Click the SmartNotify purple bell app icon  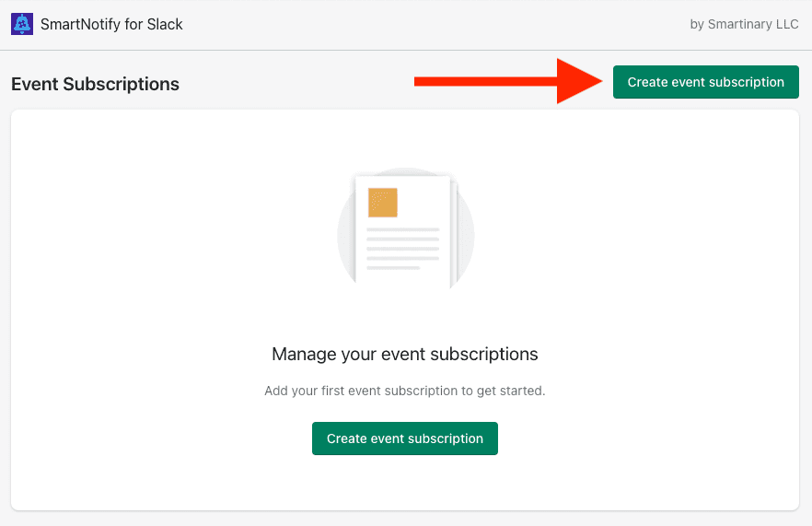tap(22, 24)
